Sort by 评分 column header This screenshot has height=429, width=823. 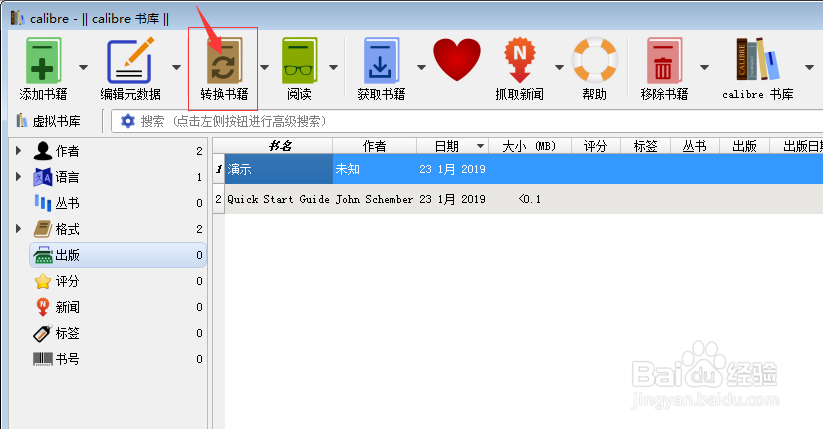tap(595, 146)
